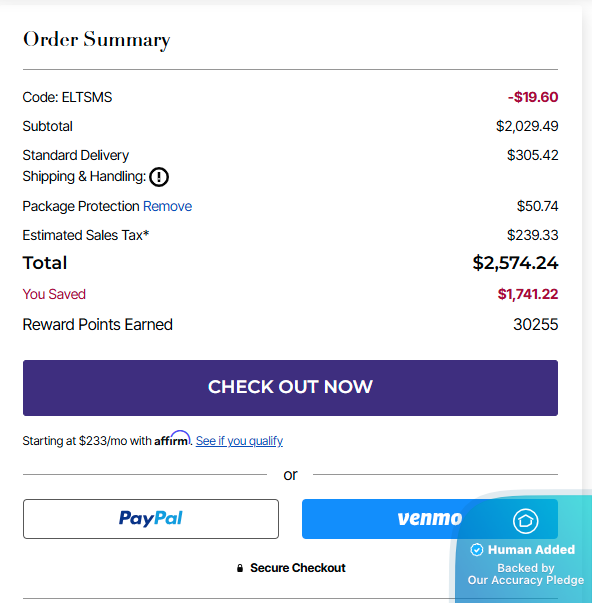Click the checkmark icon beside Human Added
This screenshot has width=592, height=603.
coord(477,550)
